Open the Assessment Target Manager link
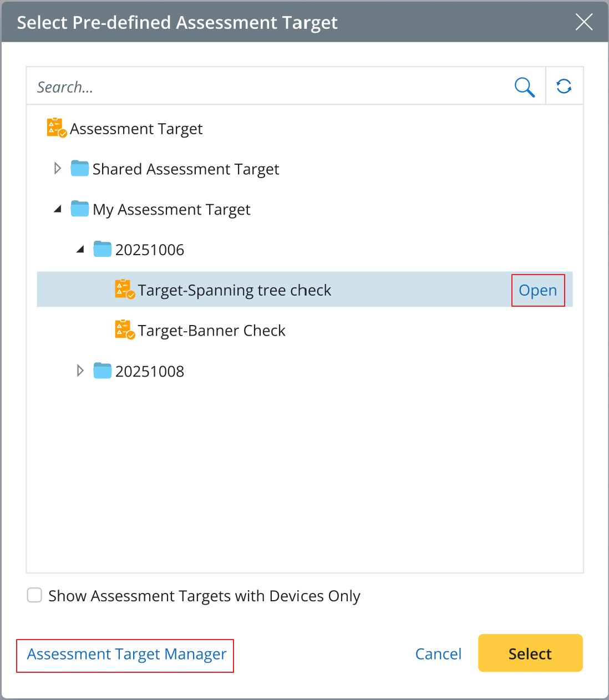Image resolution: width=609 pixels, height=700 pixels. tap(126, 655)
